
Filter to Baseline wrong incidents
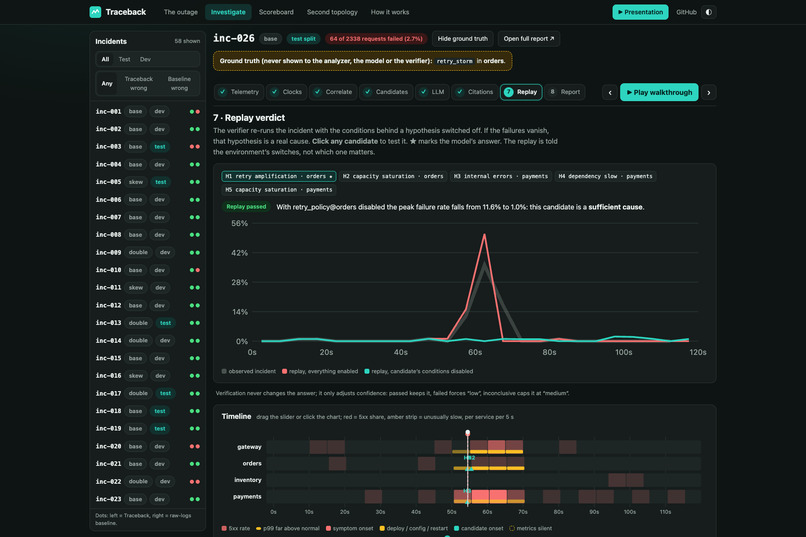[x=179, y=83]
